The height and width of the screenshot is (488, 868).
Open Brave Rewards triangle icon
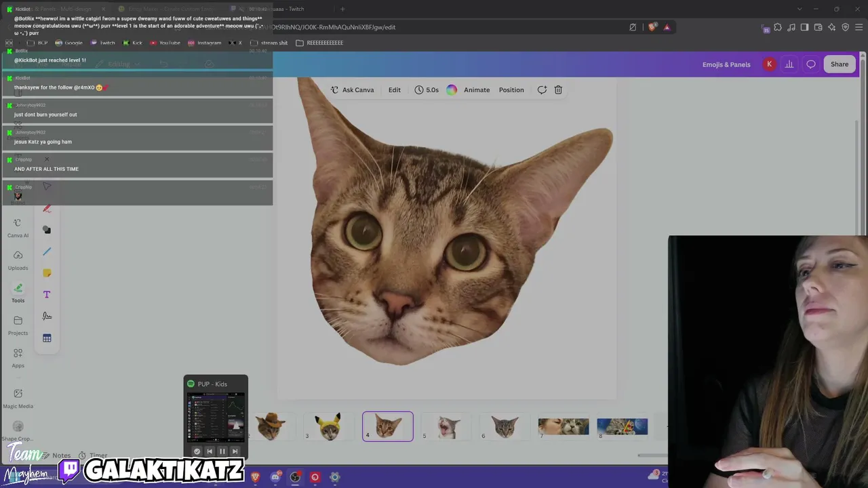click(x=667, y=27)
